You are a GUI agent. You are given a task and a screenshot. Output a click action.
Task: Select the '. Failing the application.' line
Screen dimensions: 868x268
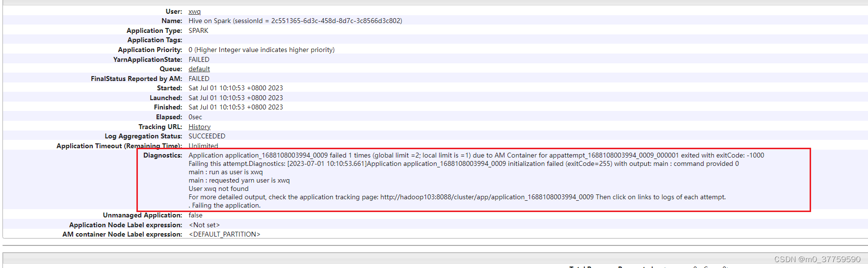tap(225, 206)
